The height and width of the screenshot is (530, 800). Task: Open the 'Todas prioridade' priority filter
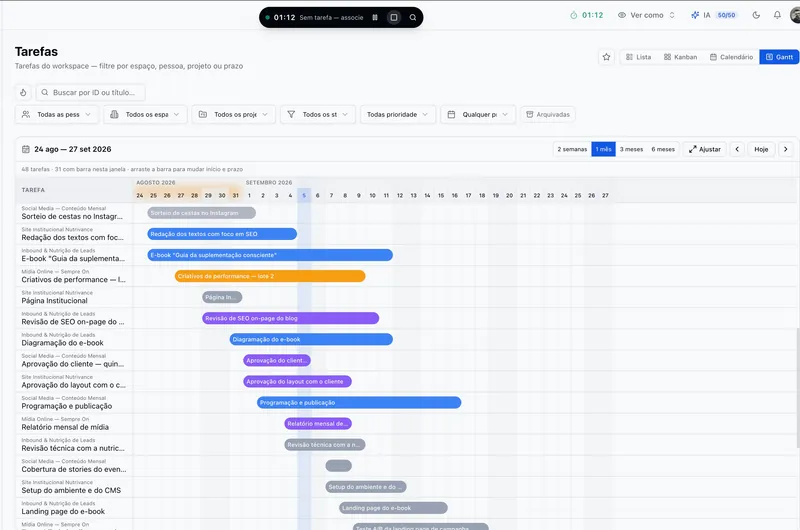(x=398, y=114)
